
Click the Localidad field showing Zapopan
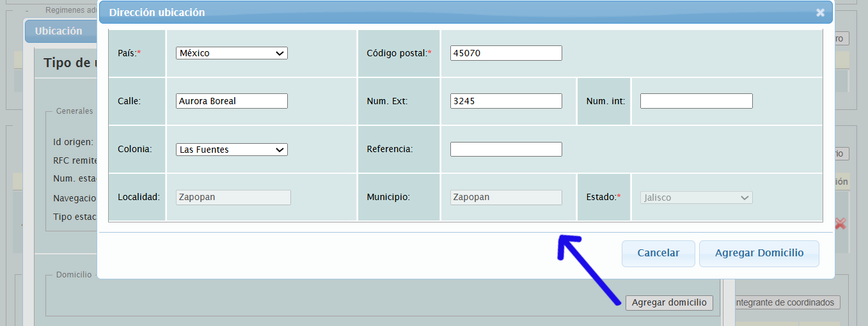(233, 198)
